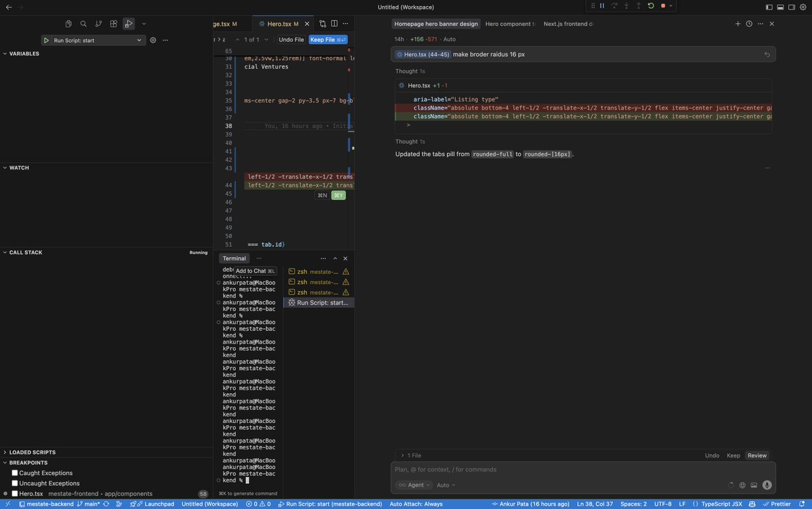Open the Agent mode dropdown

414,485
